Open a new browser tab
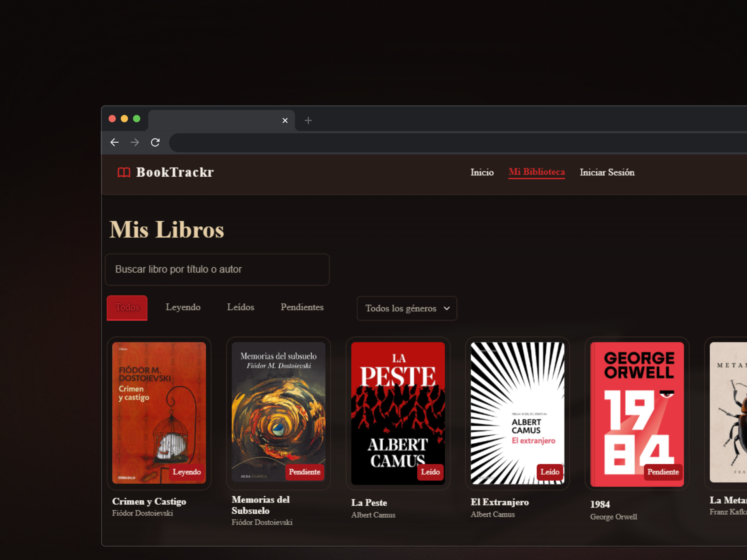This screenshot has height=560, width=747. pos(308,121)
